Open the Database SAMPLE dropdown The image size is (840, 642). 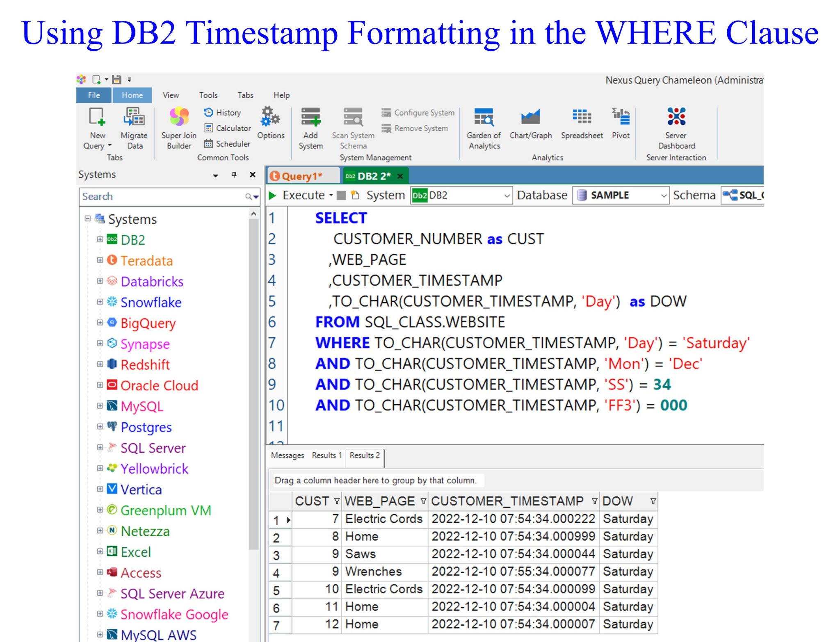pos(663,196)
